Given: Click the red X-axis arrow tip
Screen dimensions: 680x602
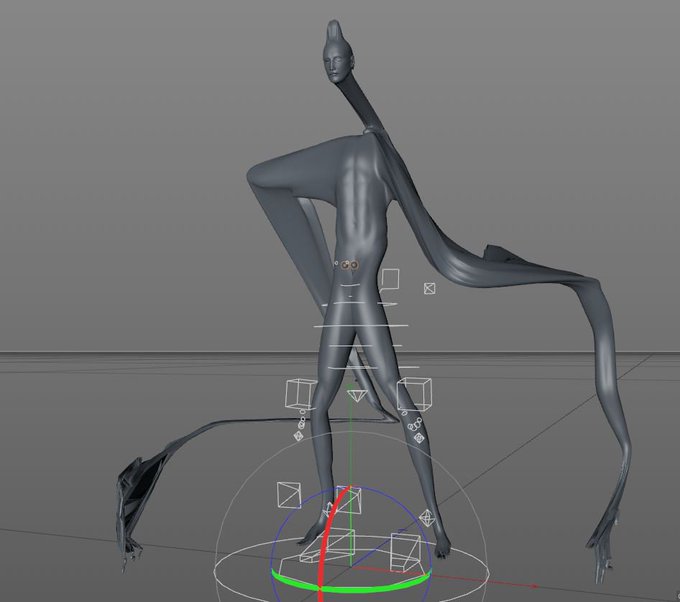Looking at the screenshot, I should pos(534,586).
